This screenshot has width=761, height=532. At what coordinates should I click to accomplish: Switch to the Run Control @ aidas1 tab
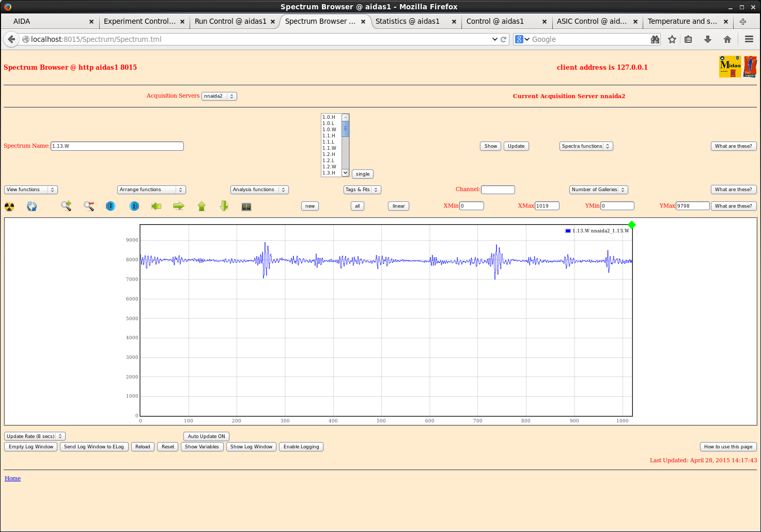coord(230,21)
